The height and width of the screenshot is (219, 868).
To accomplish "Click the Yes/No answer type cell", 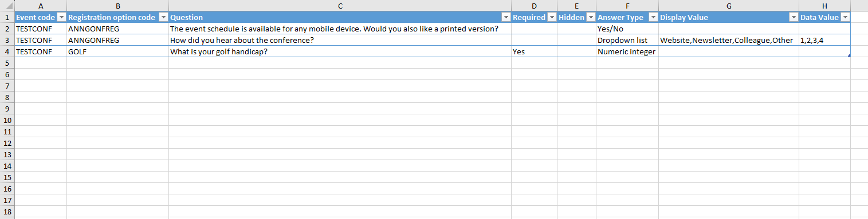I will (x=627, y=29).
